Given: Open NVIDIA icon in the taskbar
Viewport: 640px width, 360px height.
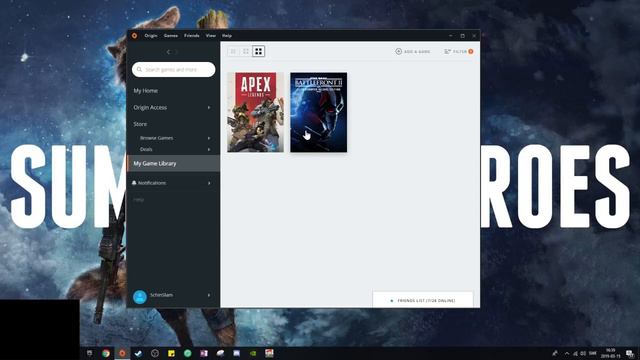Looking at the screenshot, I should pyautogui.click(x=253, y=353).
